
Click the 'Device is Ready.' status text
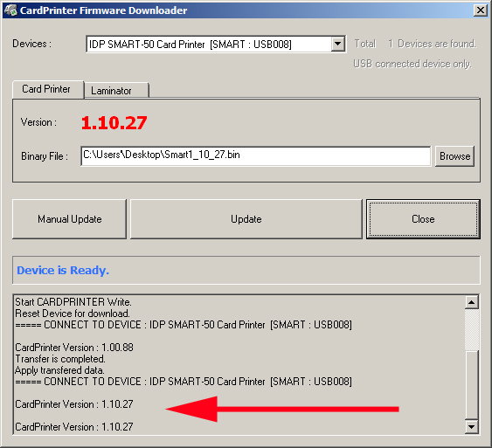click(x=63, y=270)
